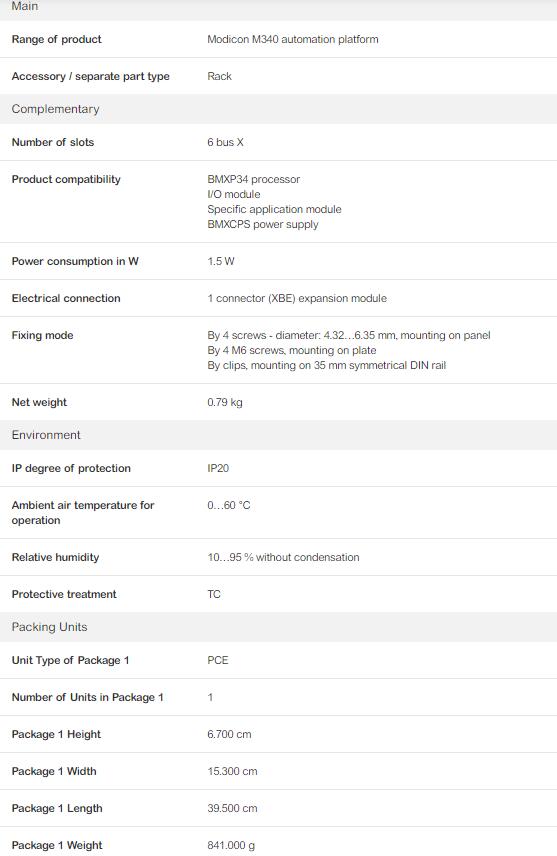Viewport: 557px width, 856px height.
Task: Select the 1.5 W power consumption value
Action: tap(221, 261)
